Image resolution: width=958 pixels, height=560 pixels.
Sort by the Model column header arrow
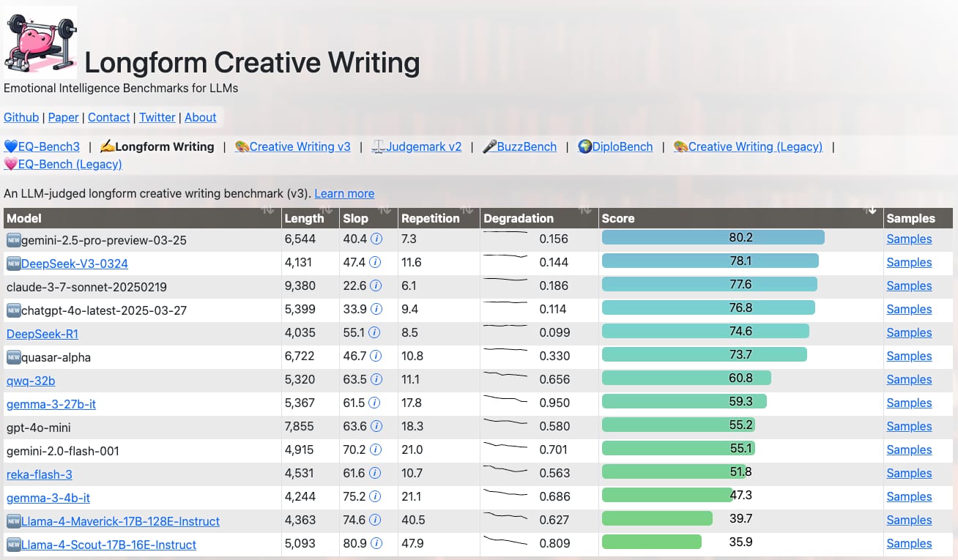point(267,211)
